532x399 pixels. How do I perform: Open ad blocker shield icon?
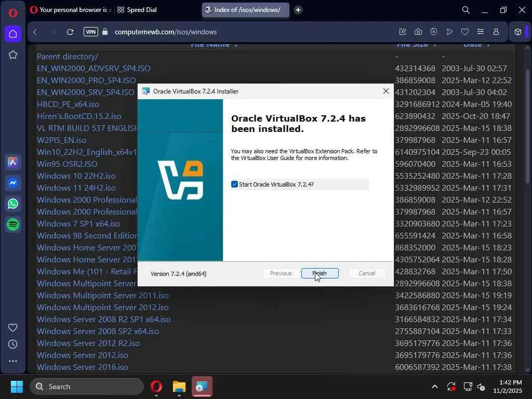(434, 32)
